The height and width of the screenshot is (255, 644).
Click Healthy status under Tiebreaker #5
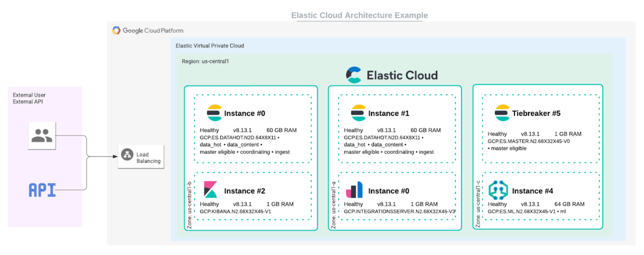click(x=497, y=134)
